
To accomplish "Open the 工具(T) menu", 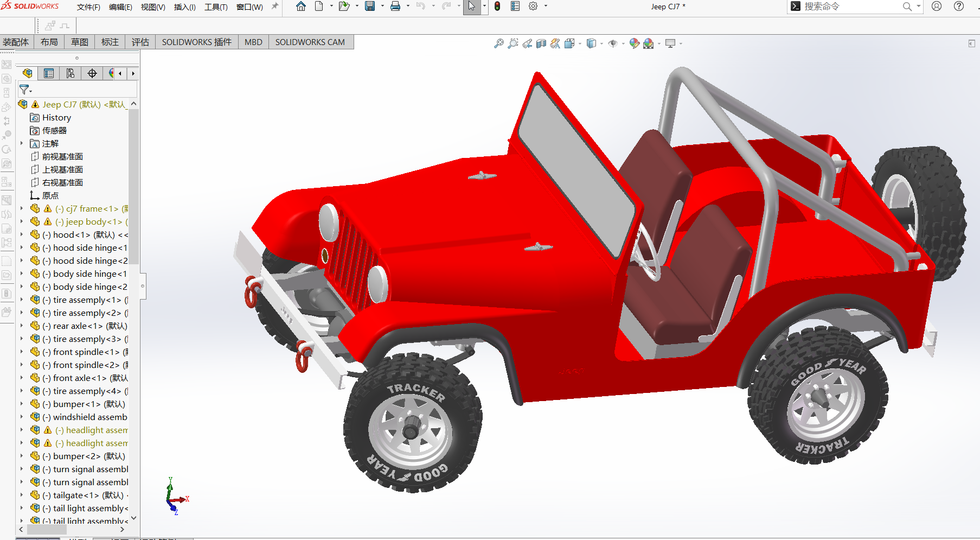I will click(x=216, y=7).
